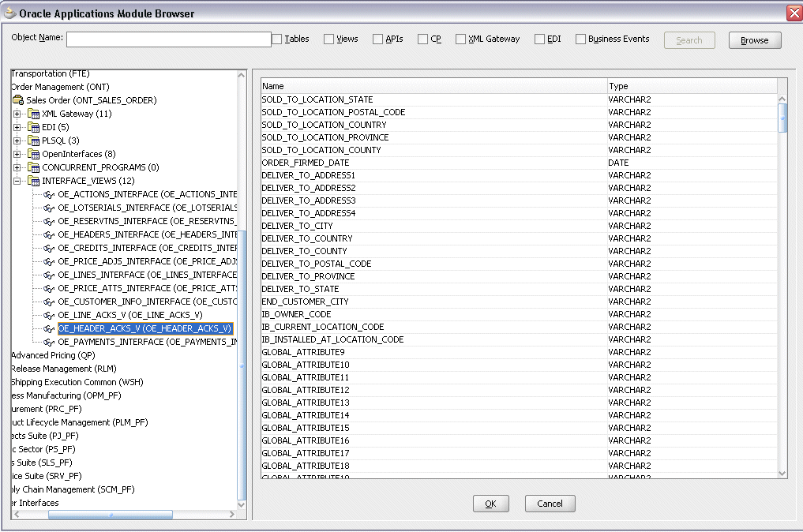Click the view icon beside OE_PAYMENTS_INTERFACE
The height and width of the screenshot is (532, 803).
click(x=49, y=342)
